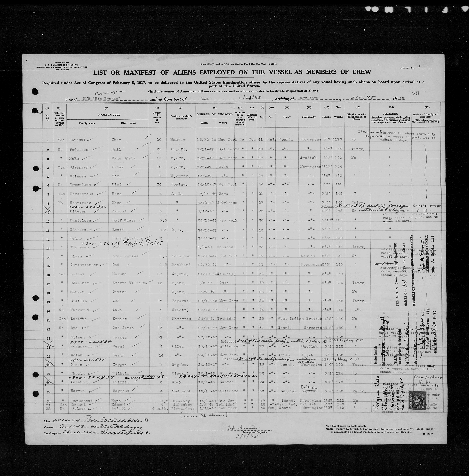
Task: Click given name 'Arne Marius'
Action: 125,256
